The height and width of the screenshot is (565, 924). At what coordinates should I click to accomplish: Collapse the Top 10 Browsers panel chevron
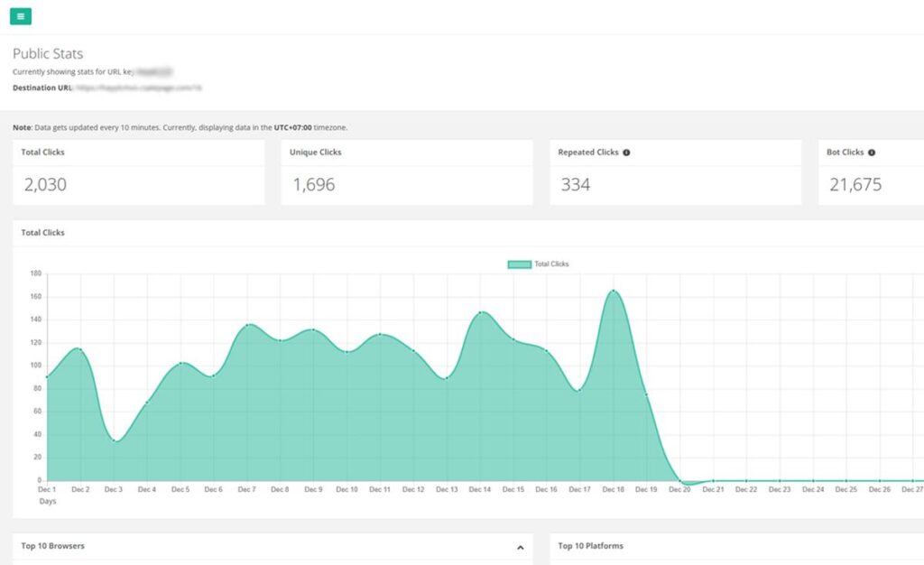tap(521, 547)
